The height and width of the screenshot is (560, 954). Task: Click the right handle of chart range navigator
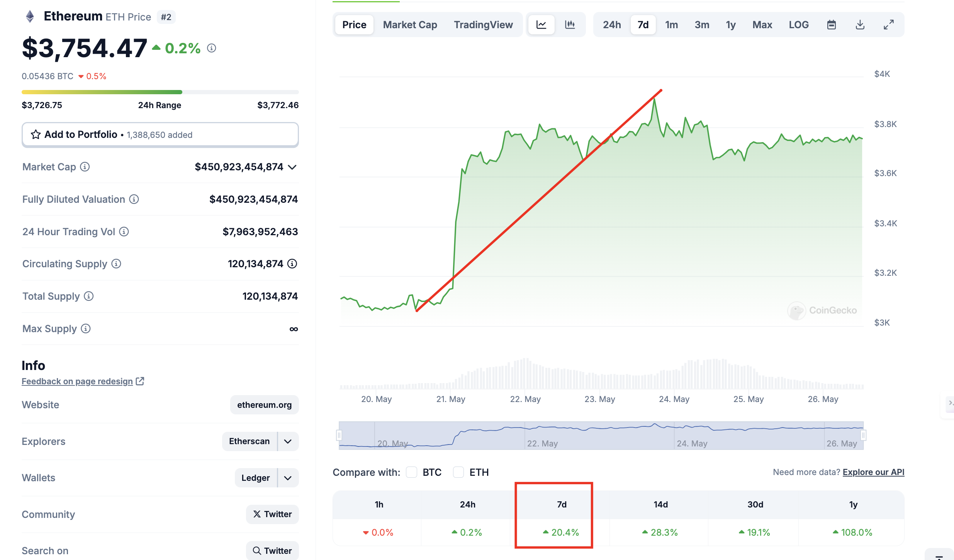tap(863, 435)
